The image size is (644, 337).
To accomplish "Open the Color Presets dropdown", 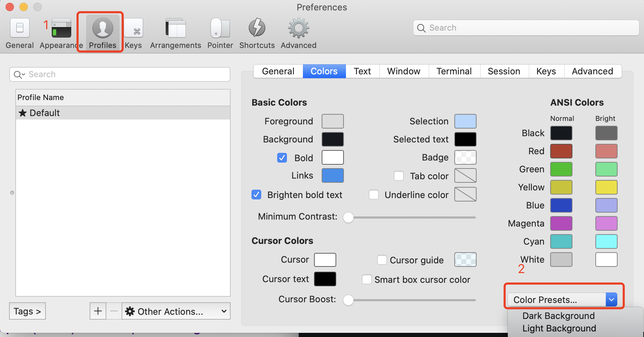I will coord(563,299).
